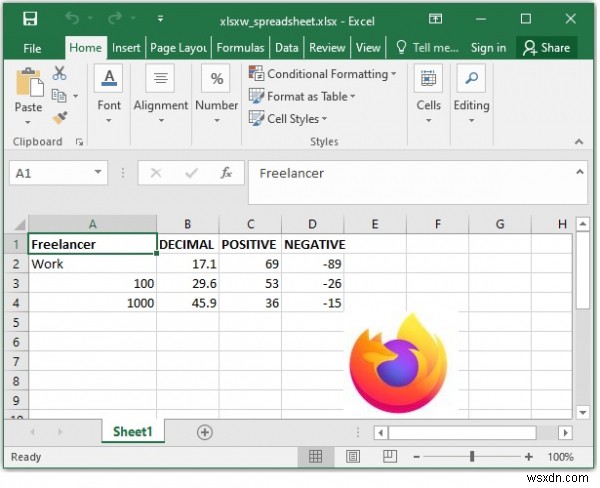Open Clipboard dialog launcher
Screen dimensions: 600x488
(80, 142)
